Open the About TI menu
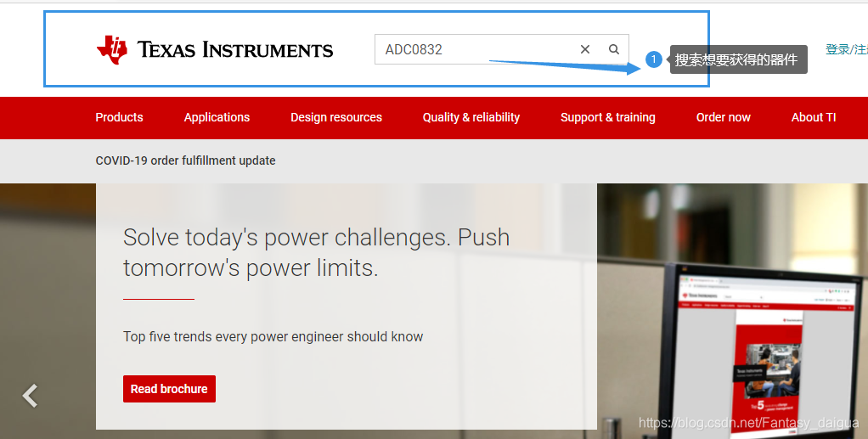 click(813, 117)
